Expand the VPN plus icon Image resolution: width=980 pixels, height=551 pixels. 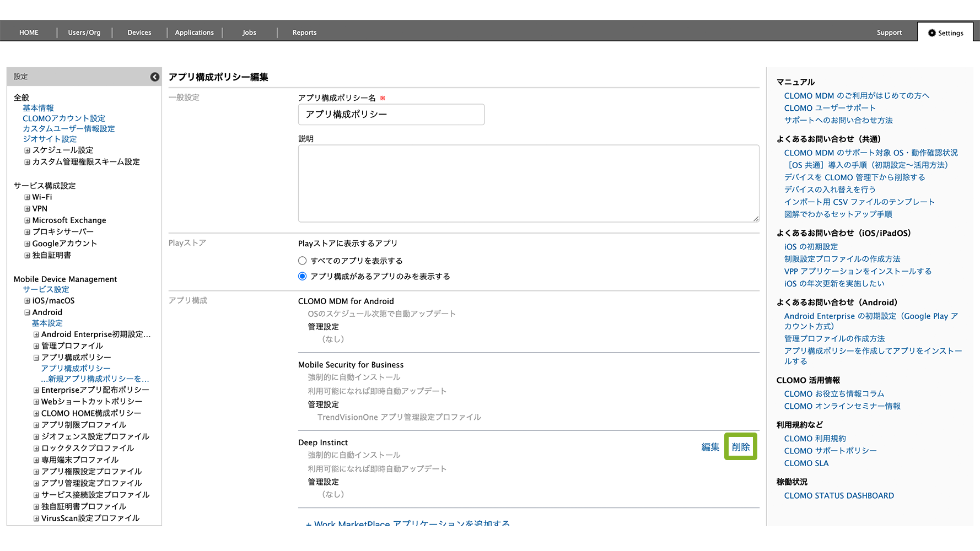[x=27, y=209]
